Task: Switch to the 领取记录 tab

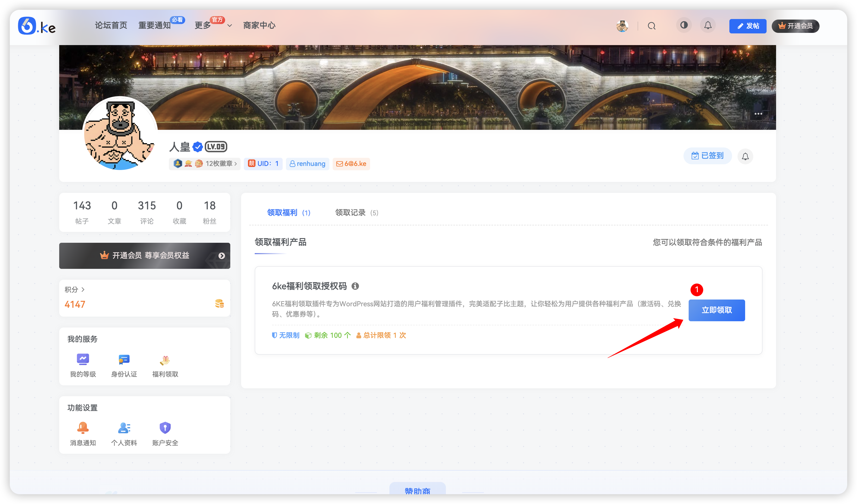Action: pyautogui.click(x=351, y=213)
